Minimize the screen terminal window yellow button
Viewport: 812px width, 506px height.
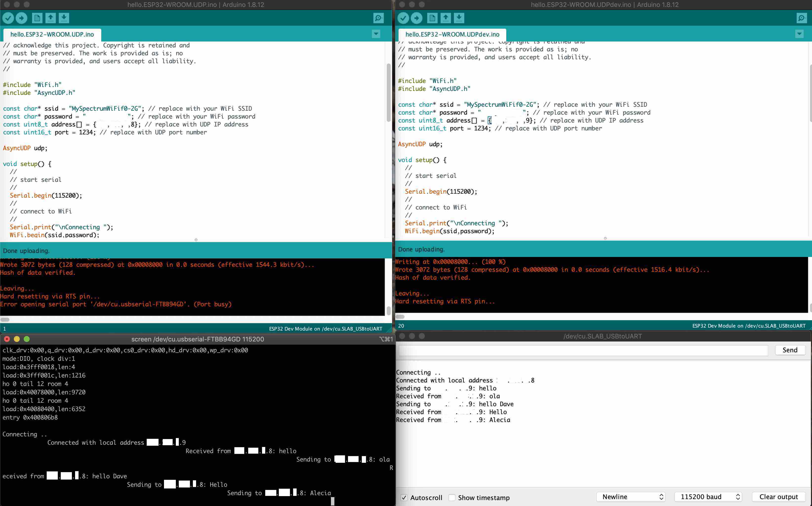pos(17,339)
